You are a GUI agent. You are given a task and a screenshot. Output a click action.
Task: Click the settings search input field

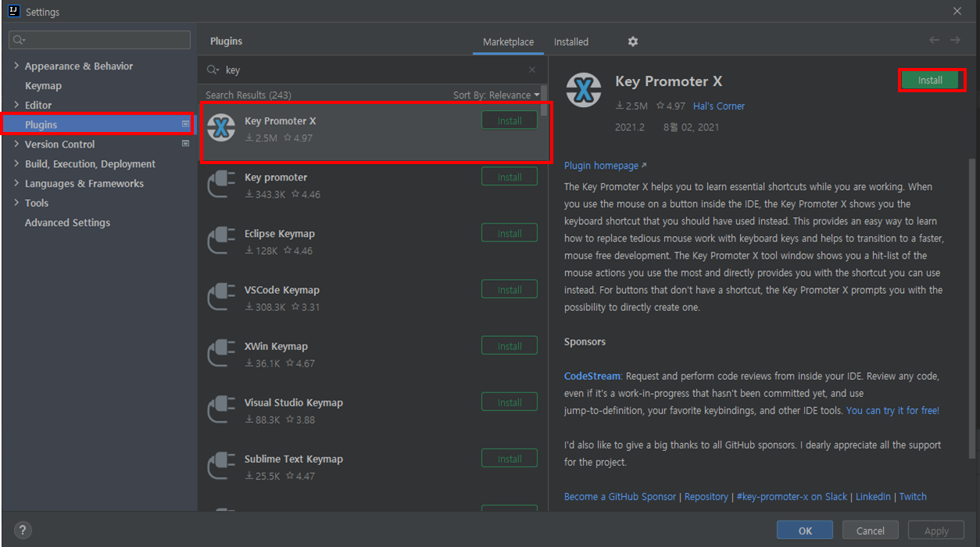pyautogui.click(x=99, y=40)
